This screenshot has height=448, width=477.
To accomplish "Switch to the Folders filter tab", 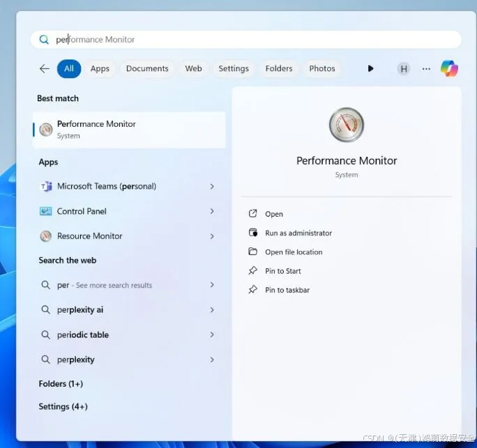I will [x=279, y=69].
